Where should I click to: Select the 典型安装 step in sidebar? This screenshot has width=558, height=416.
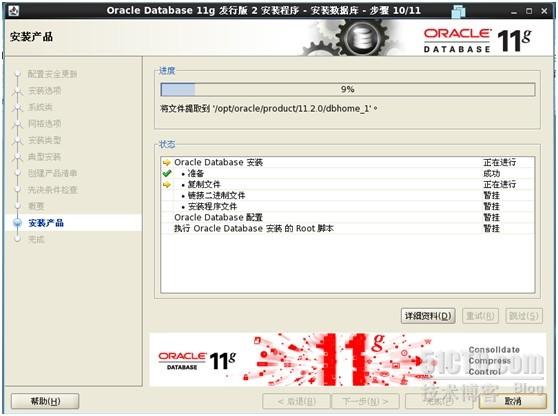44,157
